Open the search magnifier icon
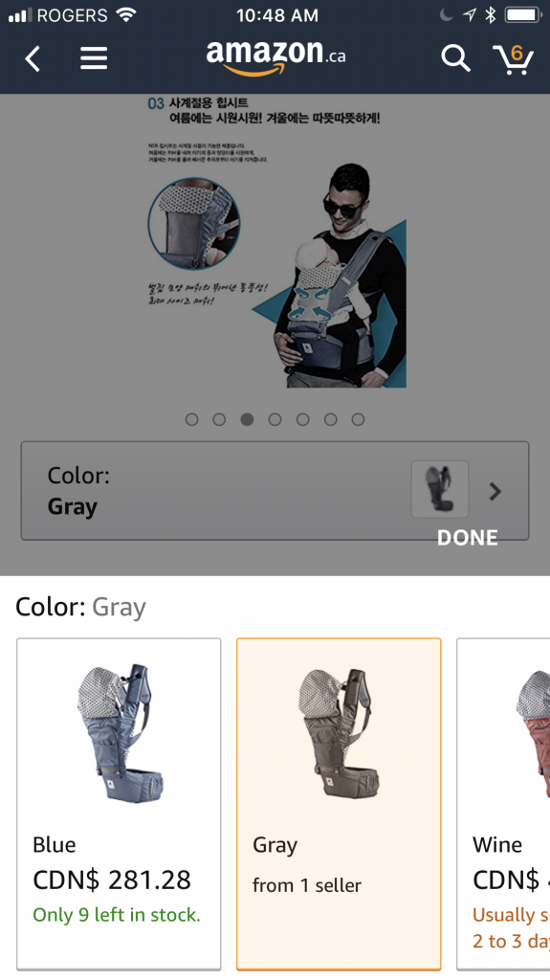Viewport: 550px width, 980px height. point(455,58)
